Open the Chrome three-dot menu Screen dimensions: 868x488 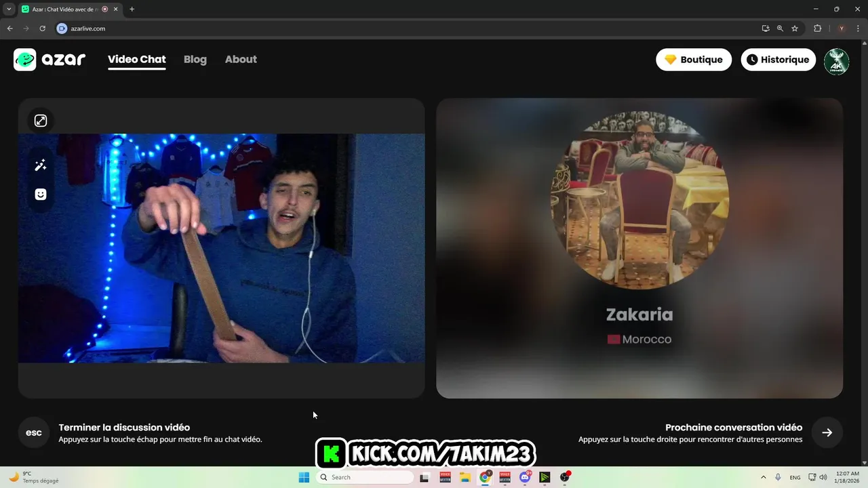(x=859, y=28)
